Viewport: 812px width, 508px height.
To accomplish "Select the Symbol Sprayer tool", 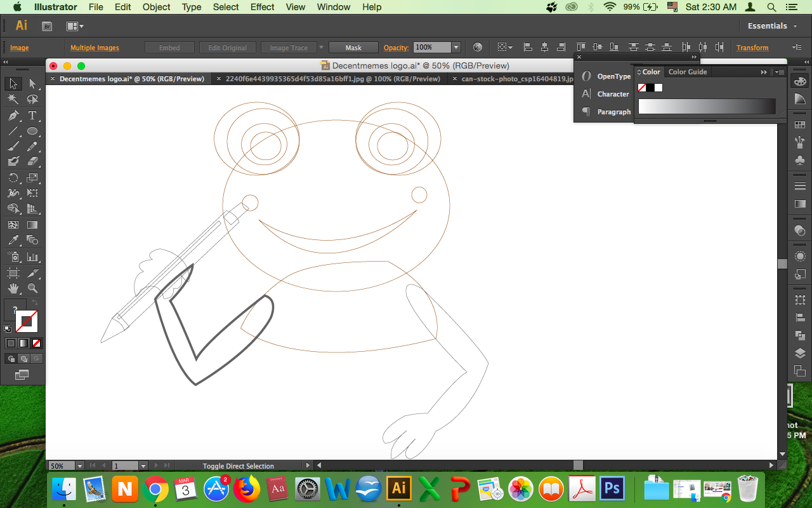I will pos(13,257).
